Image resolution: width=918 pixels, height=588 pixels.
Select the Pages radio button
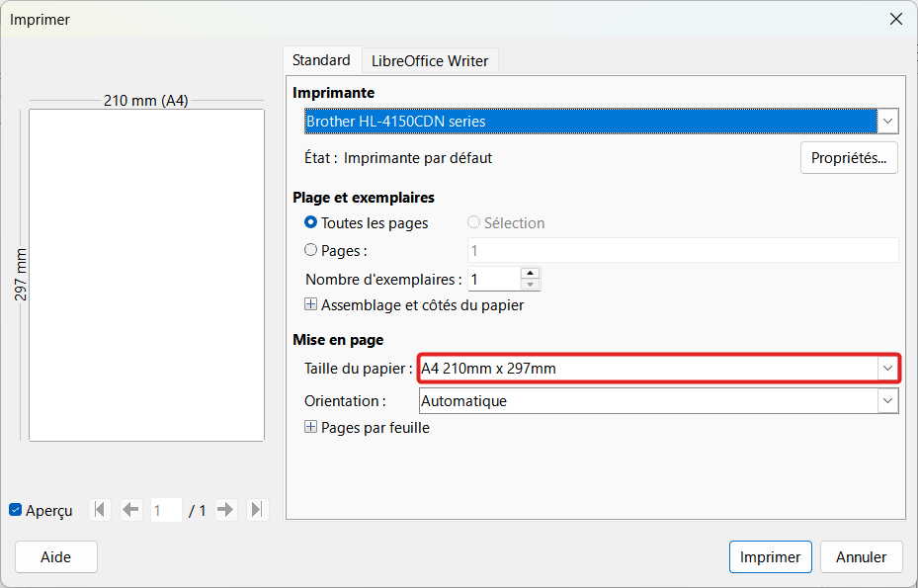click(x=311, y=250)
